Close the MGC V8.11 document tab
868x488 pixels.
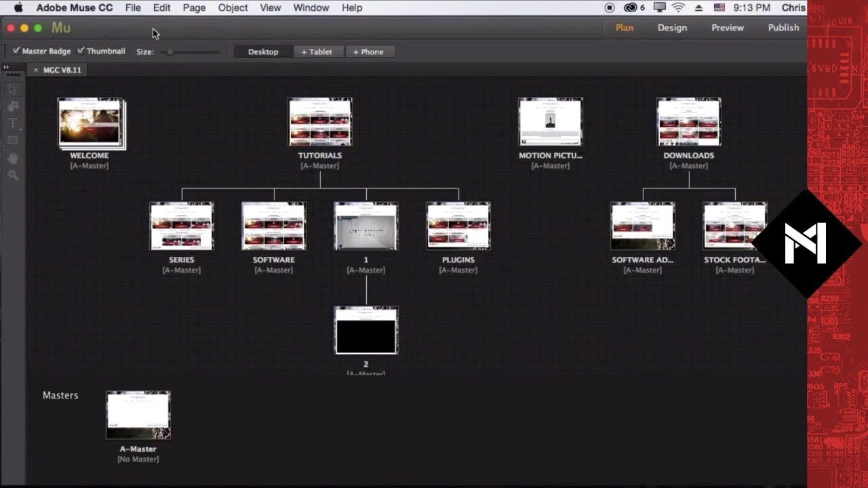click(x=36, y=70)
